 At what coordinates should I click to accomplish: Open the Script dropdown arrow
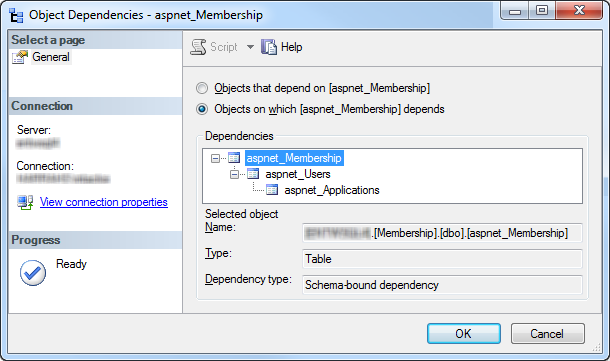pos(251,47)
